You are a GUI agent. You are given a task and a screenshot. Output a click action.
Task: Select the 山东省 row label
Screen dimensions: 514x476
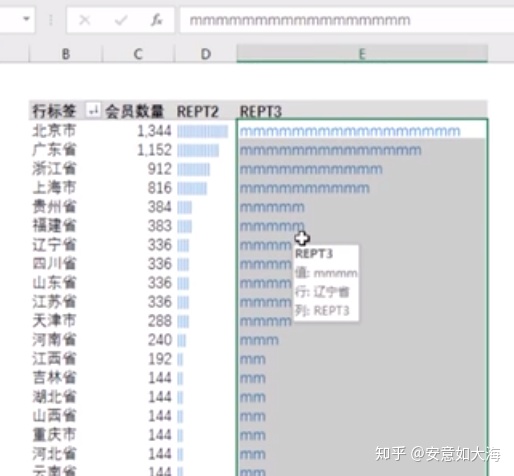click(x=54, y=282)
